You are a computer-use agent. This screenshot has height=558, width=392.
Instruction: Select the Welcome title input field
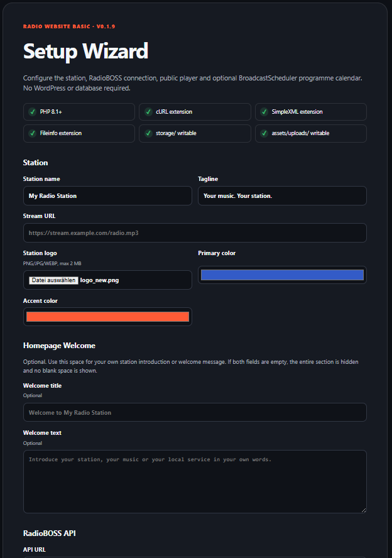click(195, 412)
